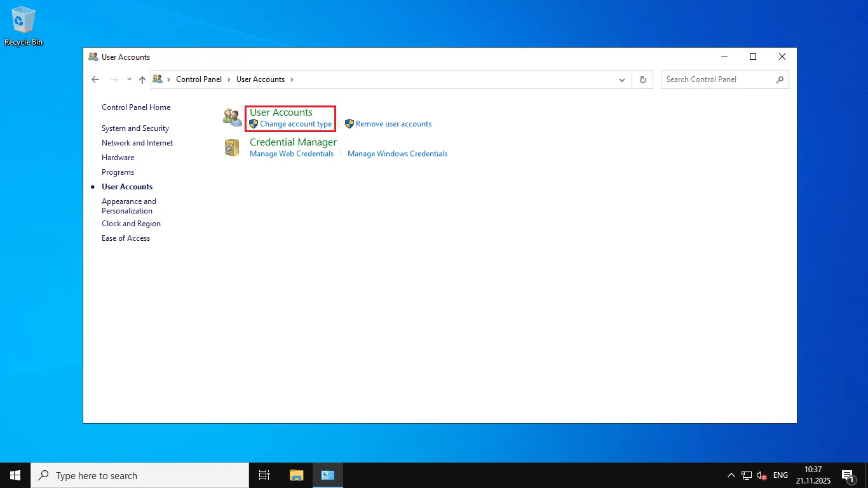The image size is (868, 488).
Task: Open Task View from the taskbar
Action: point(264,475)
